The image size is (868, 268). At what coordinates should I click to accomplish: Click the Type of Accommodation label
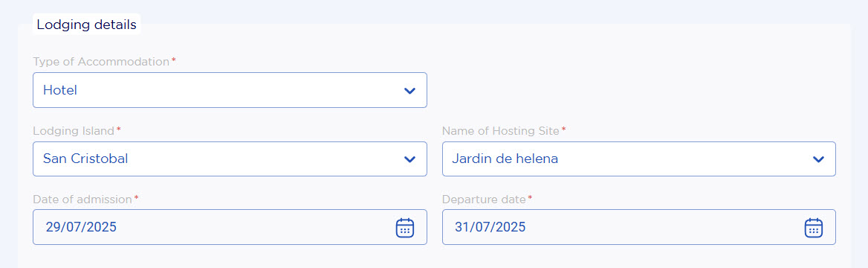[x=101, y=62]
